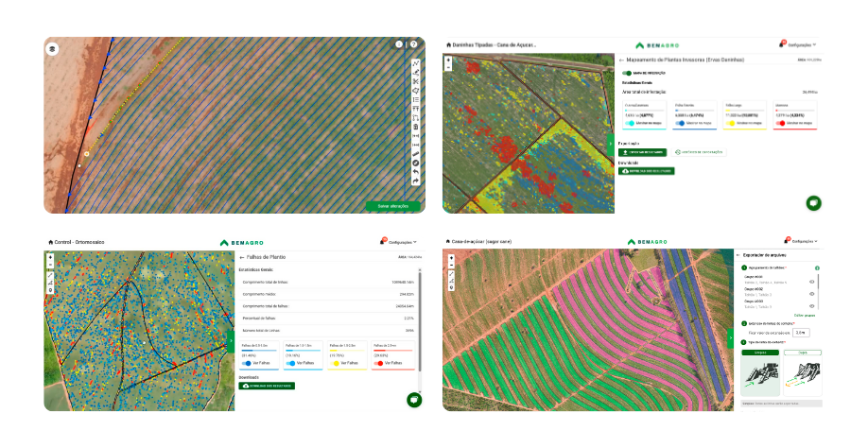Image resolution: width=868 pixels, height=448 pixels.
Task: Click the trash delete tool in the editing toolbar
Action: click(416, 126)
